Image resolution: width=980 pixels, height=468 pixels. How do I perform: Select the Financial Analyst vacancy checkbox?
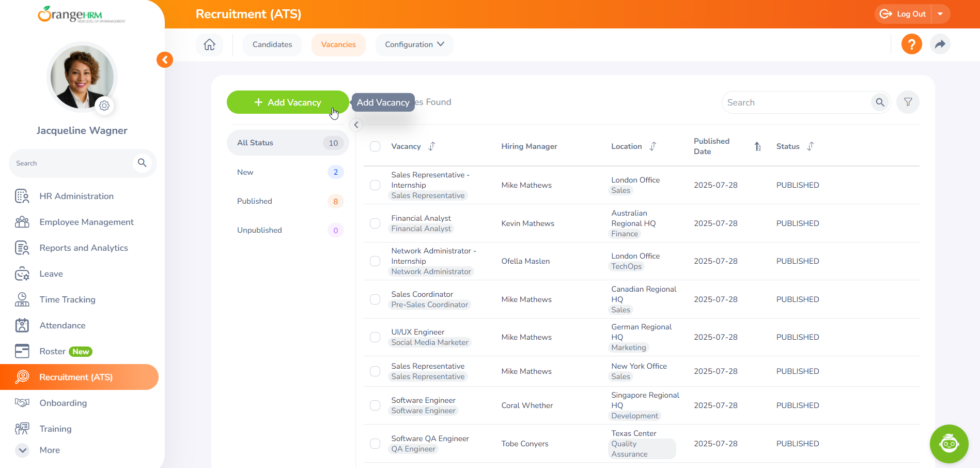(x=375, y=223)
